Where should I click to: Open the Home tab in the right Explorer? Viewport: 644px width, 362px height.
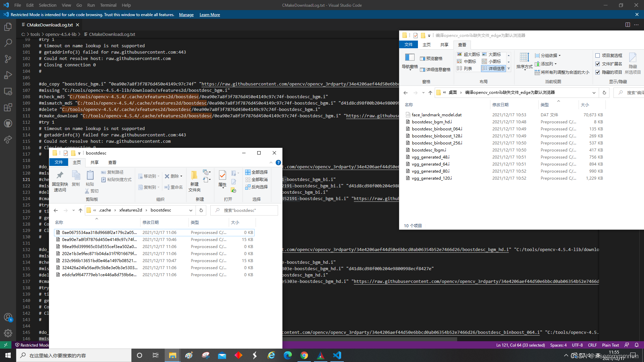point(427,45)
